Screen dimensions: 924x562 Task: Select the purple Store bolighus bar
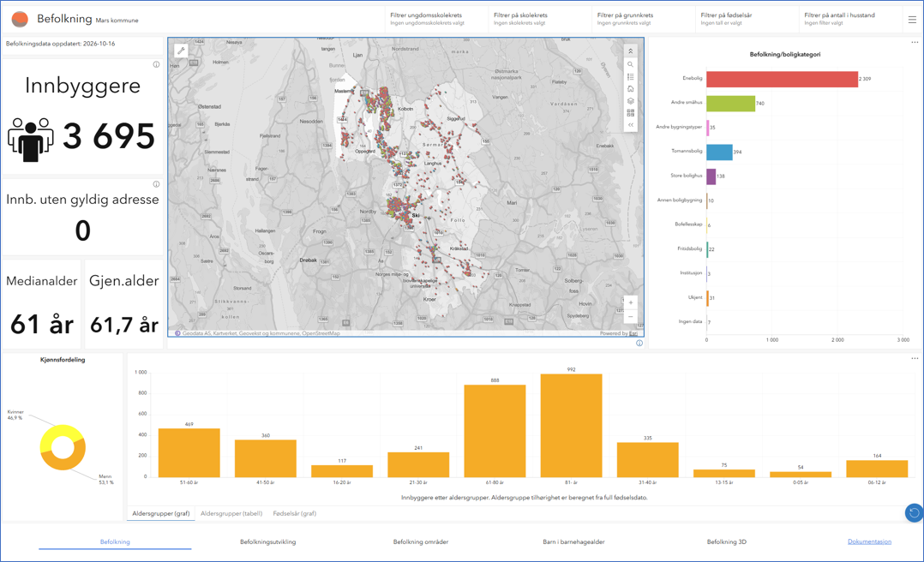[x=711, y=176]
